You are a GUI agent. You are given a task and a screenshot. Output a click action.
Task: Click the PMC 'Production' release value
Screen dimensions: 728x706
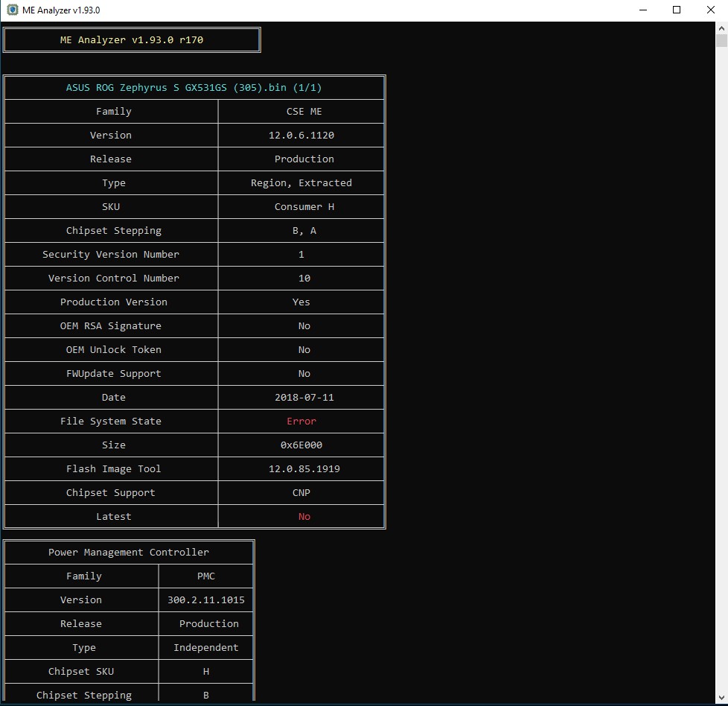[x=209, y=624]
